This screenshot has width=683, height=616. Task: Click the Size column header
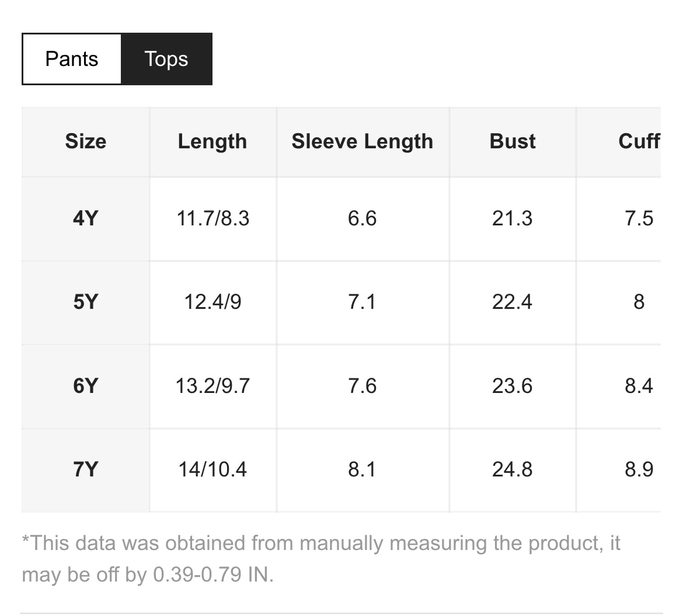86,142
